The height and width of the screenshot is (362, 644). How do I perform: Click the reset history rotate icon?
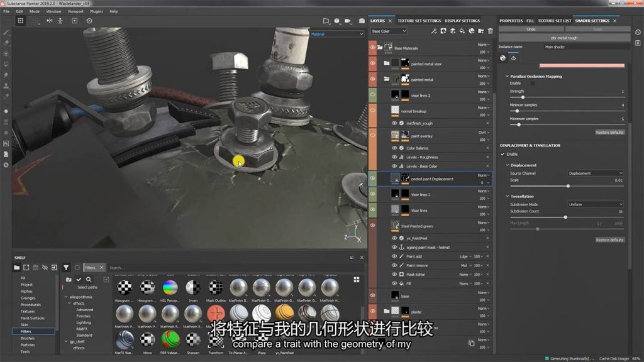pos(89,21)
